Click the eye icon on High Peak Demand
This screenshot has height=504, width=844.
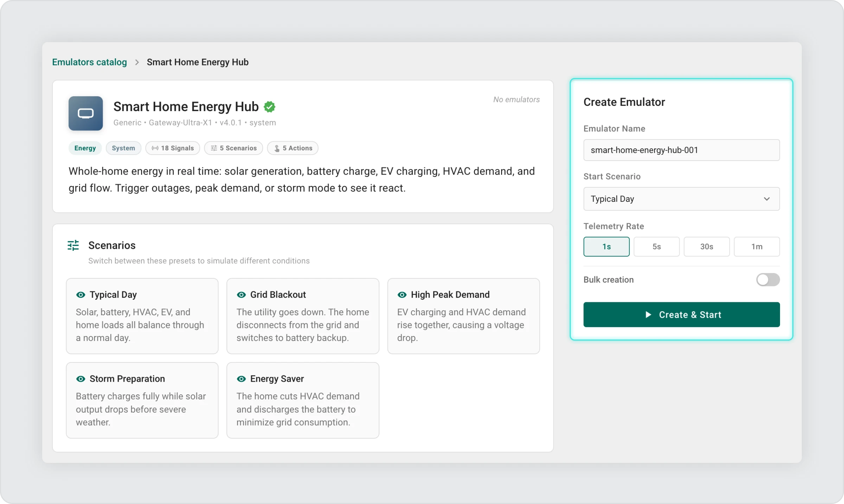(402, 295)
